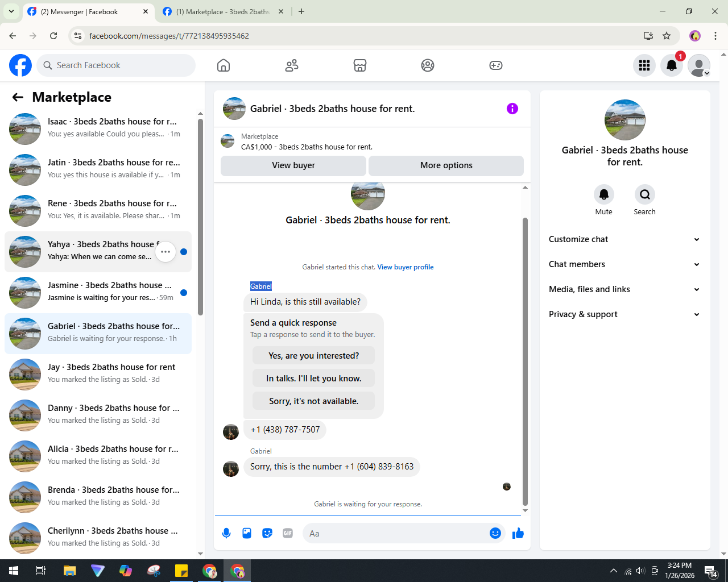Viewport: 728px width, 582px height.
Task: Open the Facebook menu grid icon
Action: point(644,65)
